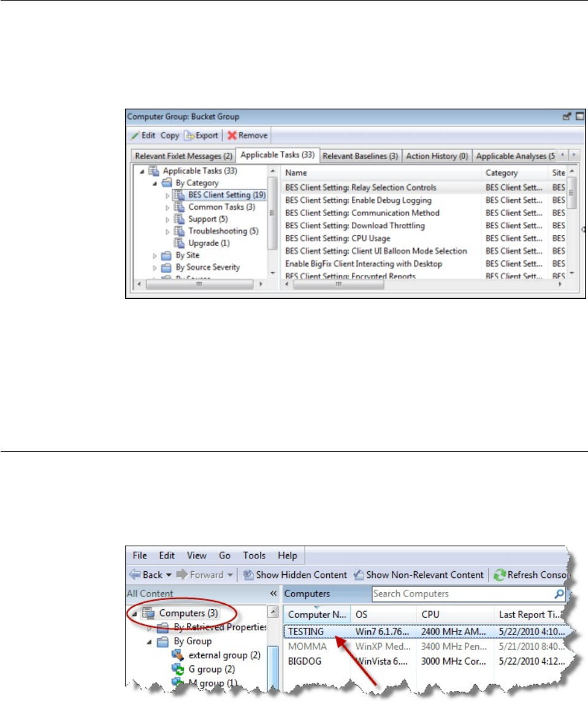
Task: Collapse the Applicable Tasks (33) tree root
Action: point(142,171)
